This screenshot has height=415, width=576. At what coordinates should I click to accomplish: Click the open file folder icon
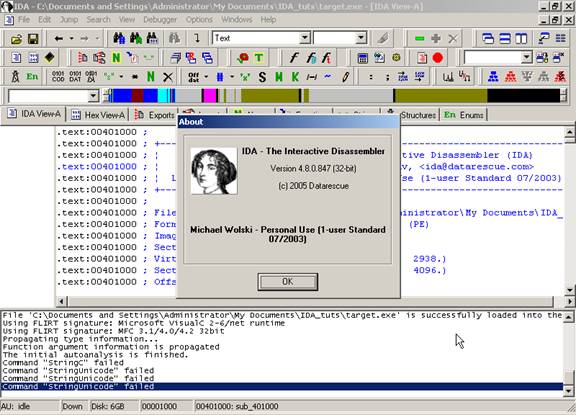click(16, 39)
